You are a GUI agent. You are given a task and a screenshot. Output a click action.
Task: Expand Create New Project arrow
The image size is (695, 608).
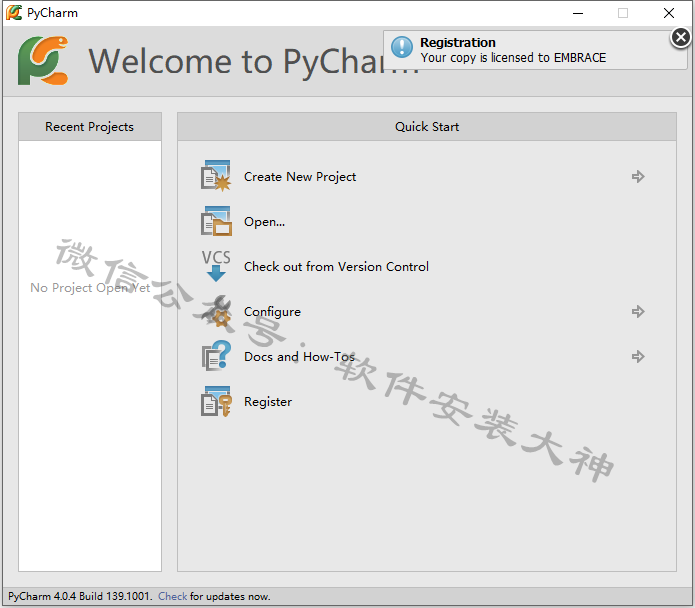coord(638,176)
